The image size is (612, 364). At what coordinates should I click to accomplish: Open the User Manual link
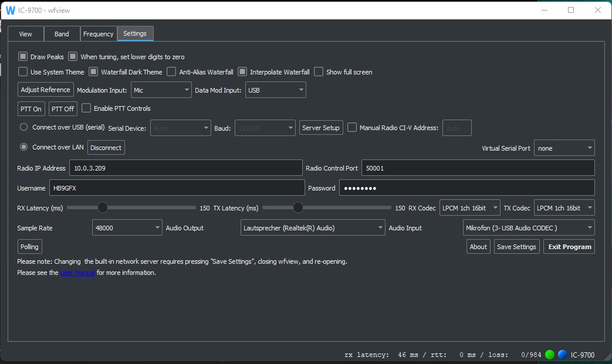(x=77, y=273)
